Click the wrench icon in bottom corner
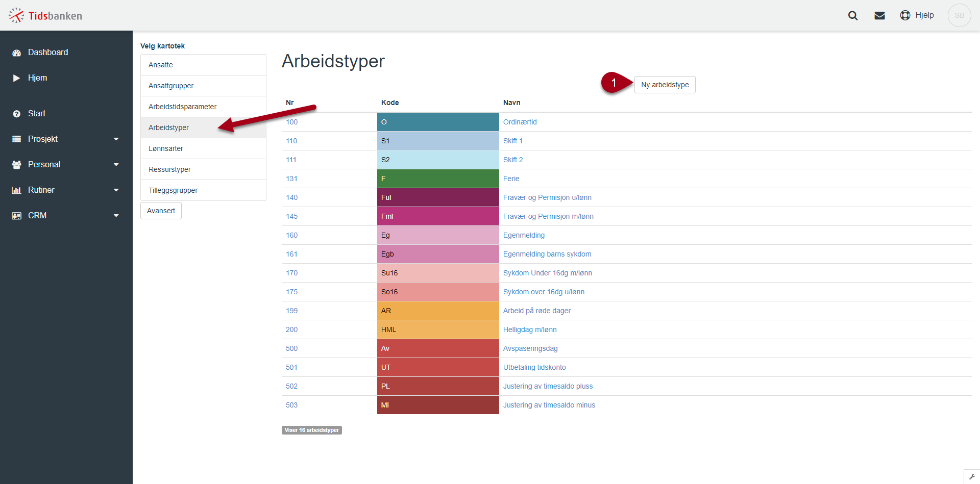The image size is (980, 484). (x=972, y=477)
